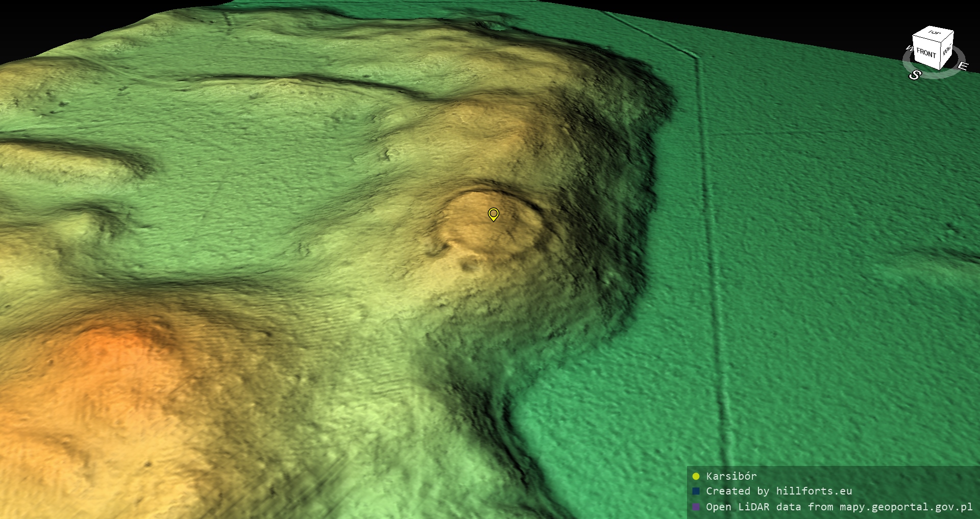Image resolution: width=980 pixels, height=519 pixels.
Task: Click the purple square in the legend
Action: click(696, 507)
